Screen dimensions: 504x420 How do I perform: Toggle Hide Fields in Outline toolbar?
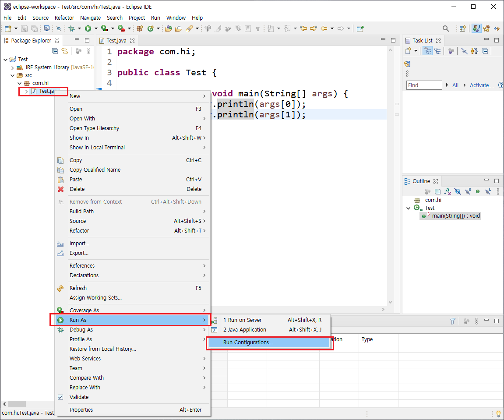[x=458, y=192]
